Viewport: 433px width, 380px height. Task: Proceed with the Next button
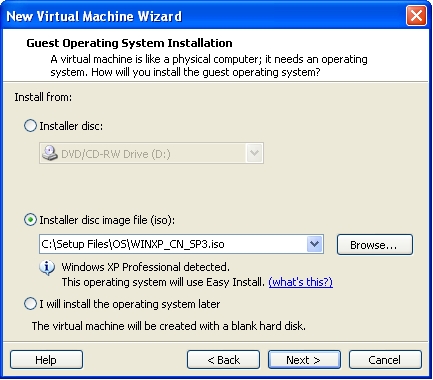tap(304, 360)
